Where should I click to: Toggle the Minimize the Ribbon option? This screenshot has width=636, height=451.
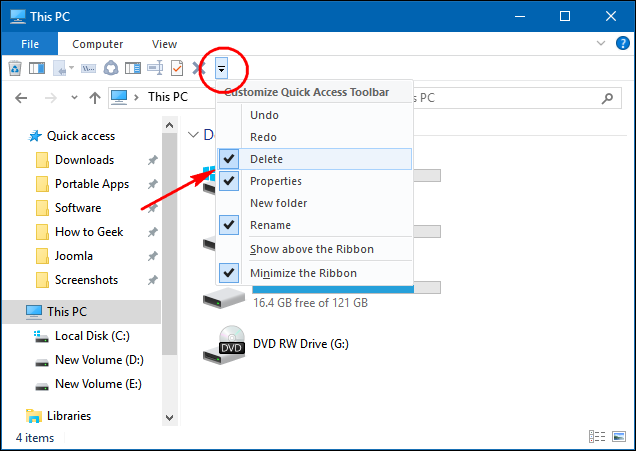pyautogui.click(x=302, y=273)
